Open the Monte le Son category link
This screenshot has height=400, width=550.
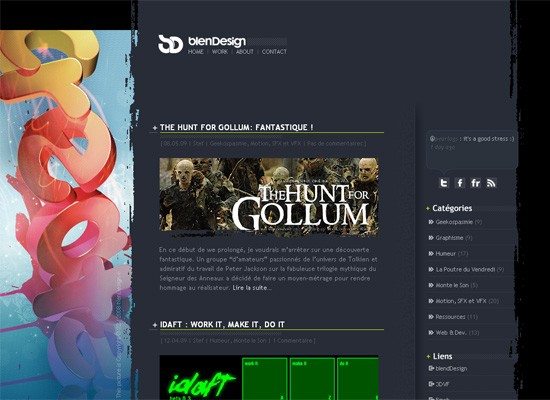[x=452, y=285]
